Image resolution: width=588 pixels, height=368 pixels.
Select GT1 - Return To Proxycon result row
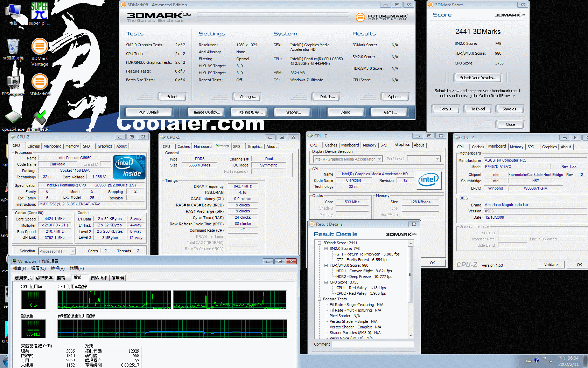[x=368, y=254]
